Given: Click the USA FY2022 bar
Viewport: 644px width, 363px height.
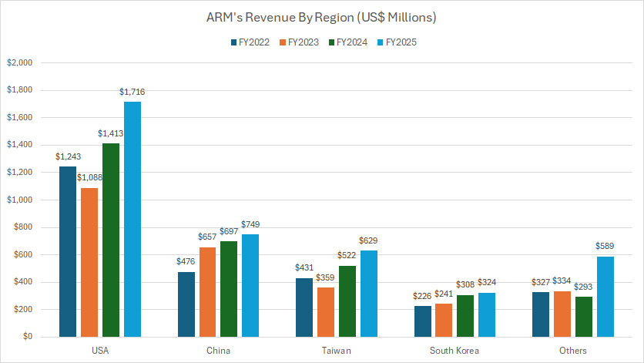Looking at the screenshot, I should point(68,251).
